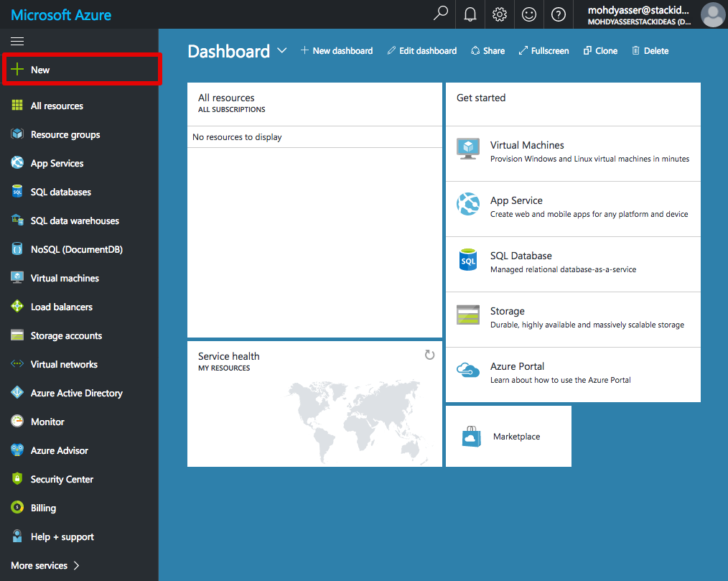
Task: Delete the dashboard
Action: point(650,50)
